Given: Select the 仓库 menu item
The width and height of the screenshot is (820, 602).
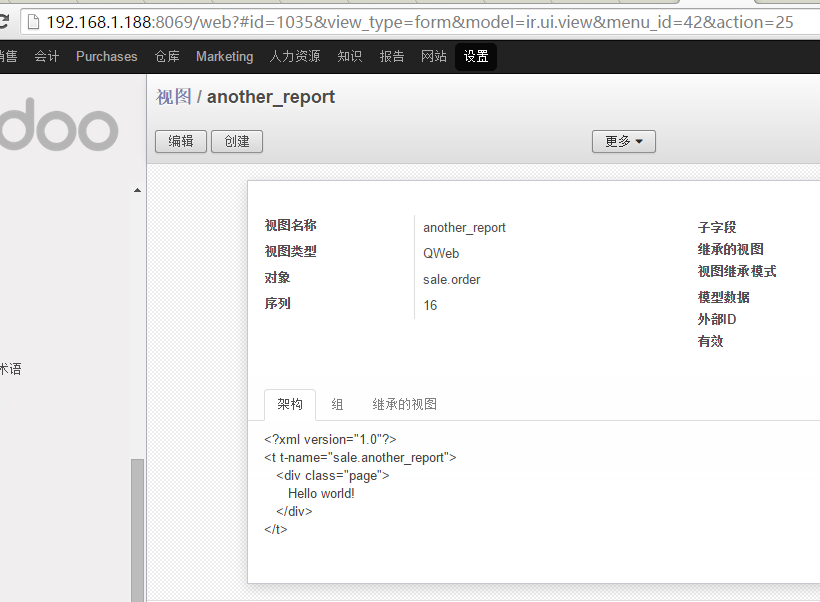Looking at the screenshot, I should coord(167,57).
